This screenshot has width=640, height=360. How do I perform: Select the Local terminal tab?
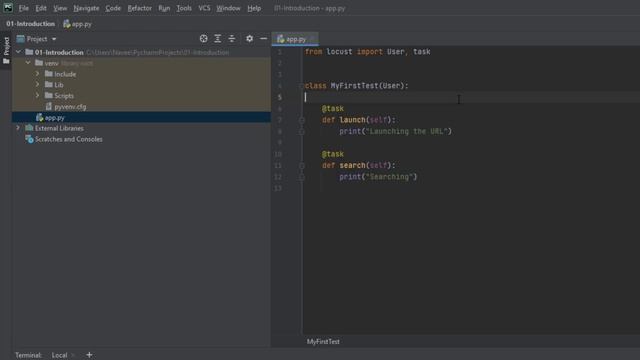click(59, 355)
